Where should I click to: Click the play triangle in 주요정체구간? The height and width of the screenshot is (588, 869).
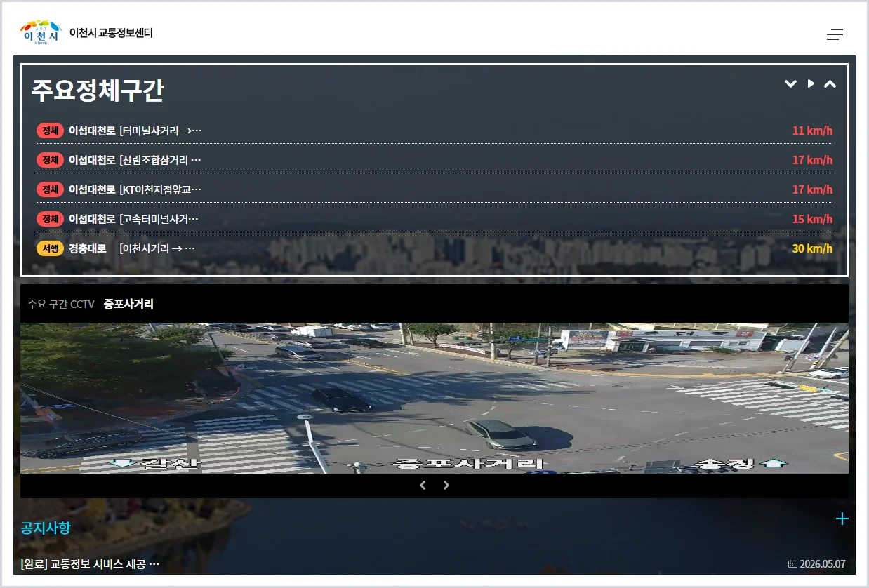pyautogui.click(x=811, y=83)
